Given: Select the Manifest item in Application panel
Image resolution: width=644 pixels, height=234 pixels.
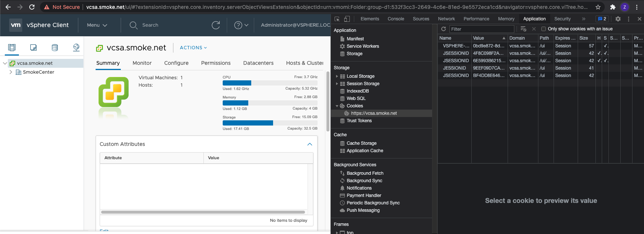Looking at the screenshot, I should [x=355, y=39].
